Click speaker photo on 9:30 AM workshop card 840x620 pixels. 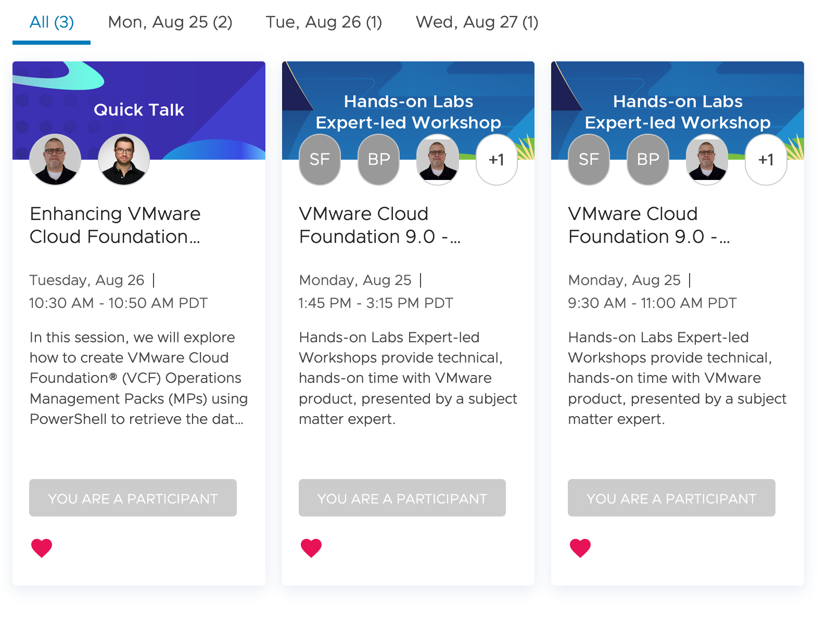[x=707, y=160]
